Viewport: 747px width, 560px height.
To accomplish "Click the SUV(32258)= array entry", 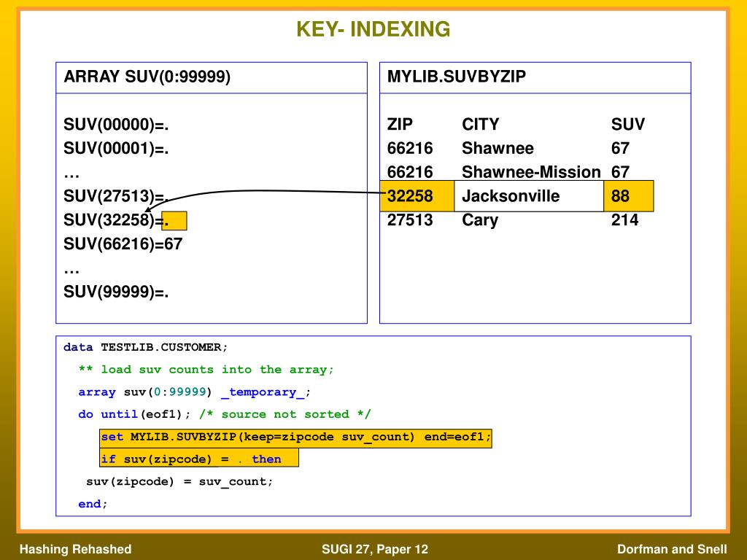I will [x=116, y=220].
